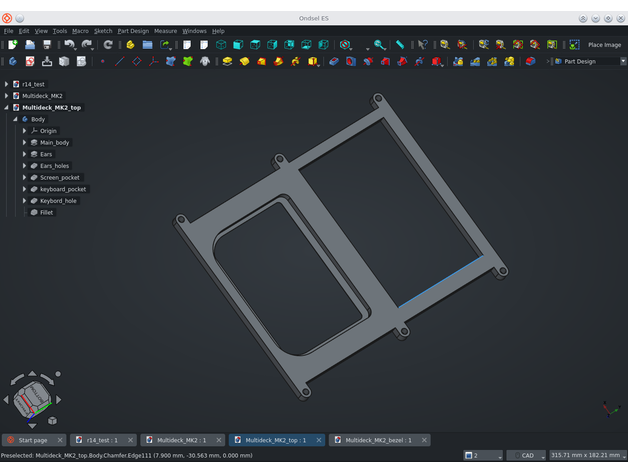The width and height of the screenshot is (628, 472).
Task: Select the Fillet item in tree
Action: click(46, 212)
